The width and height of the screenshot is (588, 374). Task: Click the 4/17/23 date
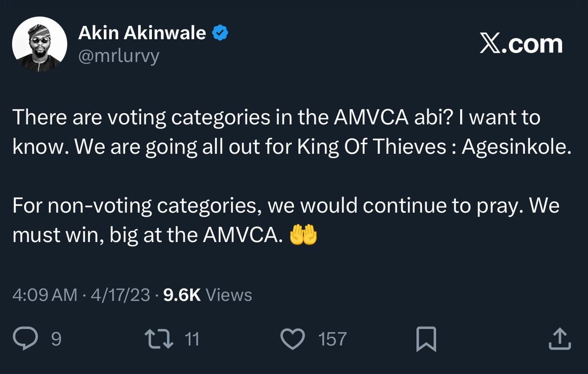click(x=118, y=295)
